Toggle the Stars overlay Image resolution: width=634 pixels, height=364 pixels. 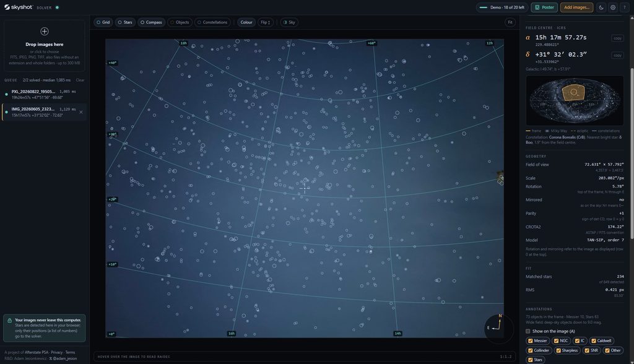(125, 22)
